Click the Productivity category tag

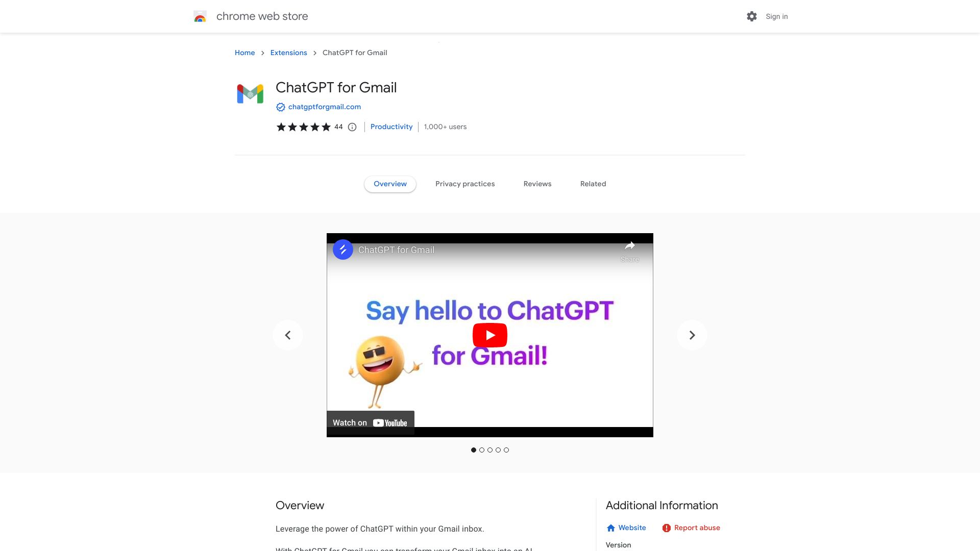coord(391,127)
